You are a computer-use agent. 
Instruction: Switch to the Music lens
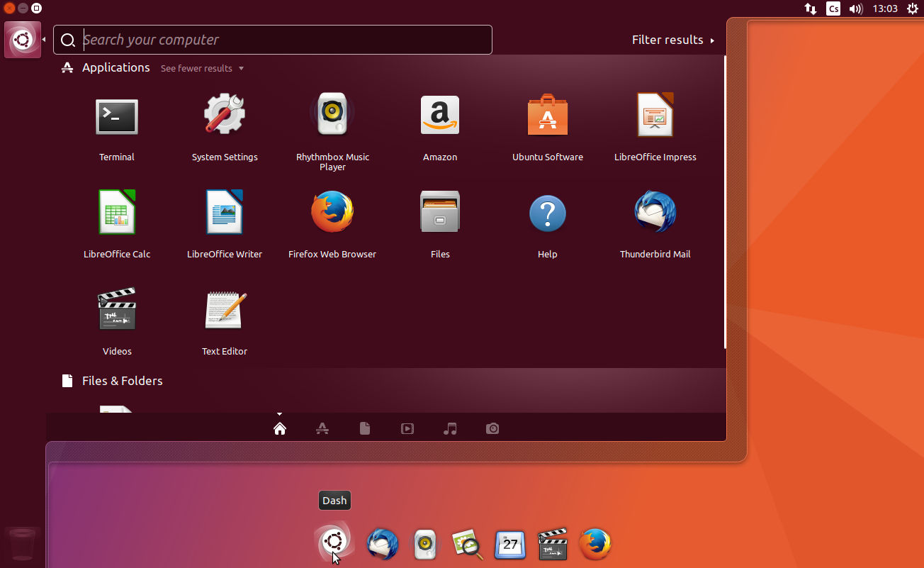point(450,428)
